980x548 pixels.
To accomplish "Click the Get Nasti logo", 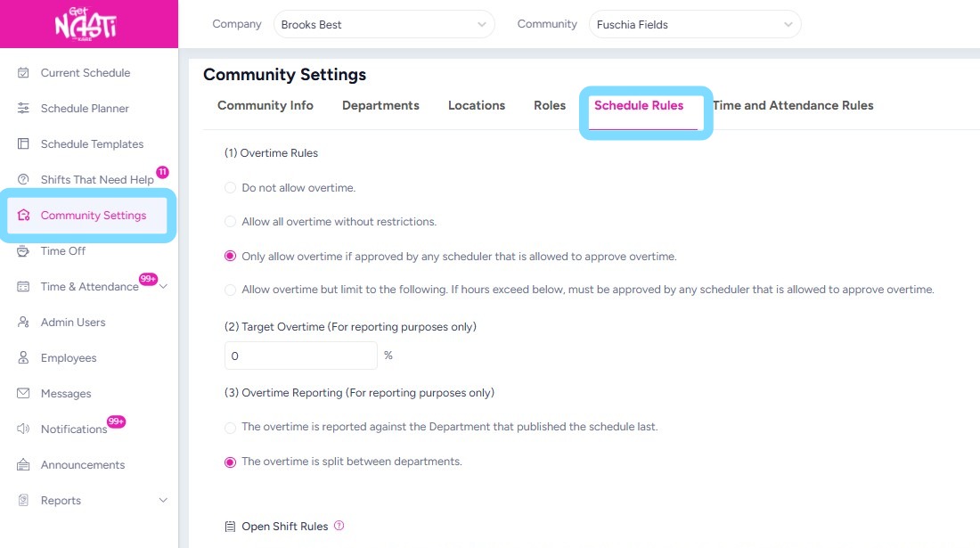I will point(88,24).
